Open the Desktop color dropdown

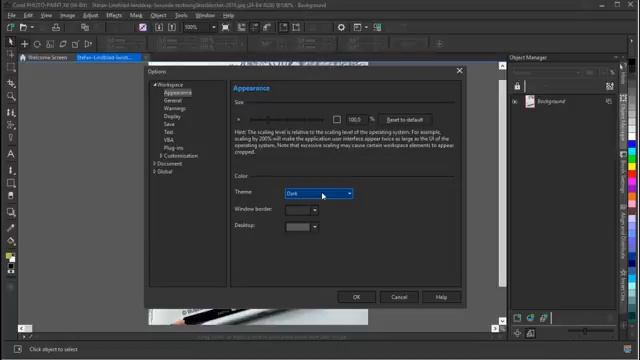point(315,227)
